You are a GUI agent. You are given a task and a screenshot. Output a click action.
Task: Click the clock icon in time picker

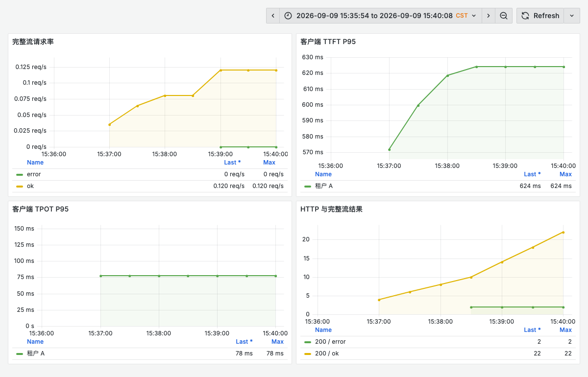pos(288,16)
